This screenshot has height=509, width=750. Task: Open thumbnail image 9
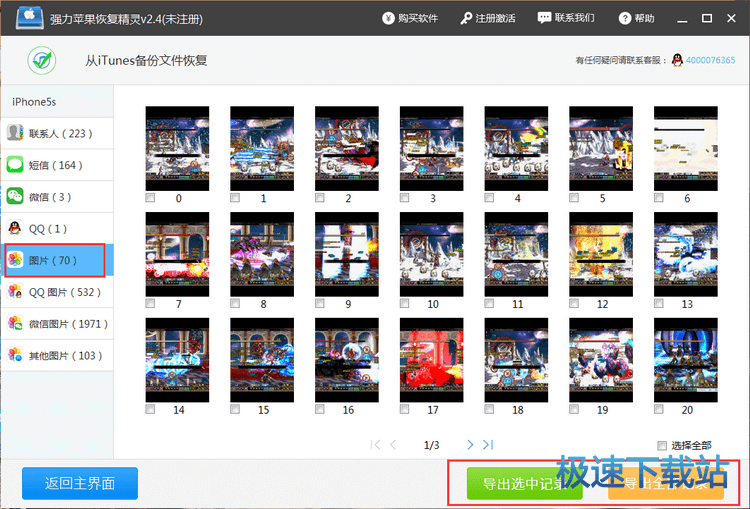point(347,254)
